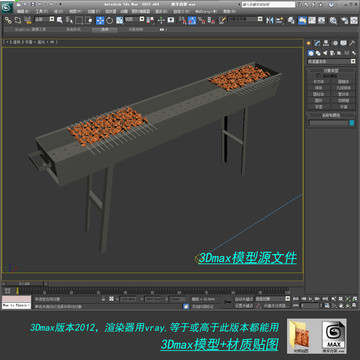
Task: Activate the Select and Scale tool
Action: pos(119,20)
